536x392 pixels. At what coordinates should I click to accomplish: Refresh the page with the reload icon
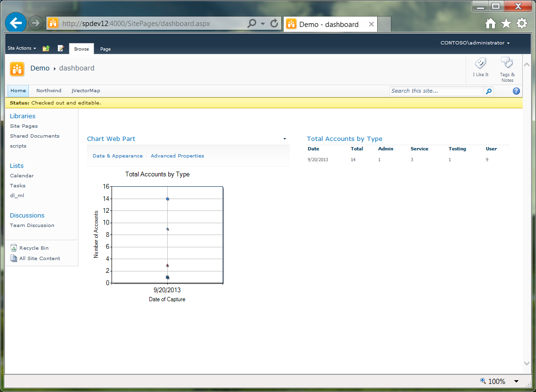274,23
